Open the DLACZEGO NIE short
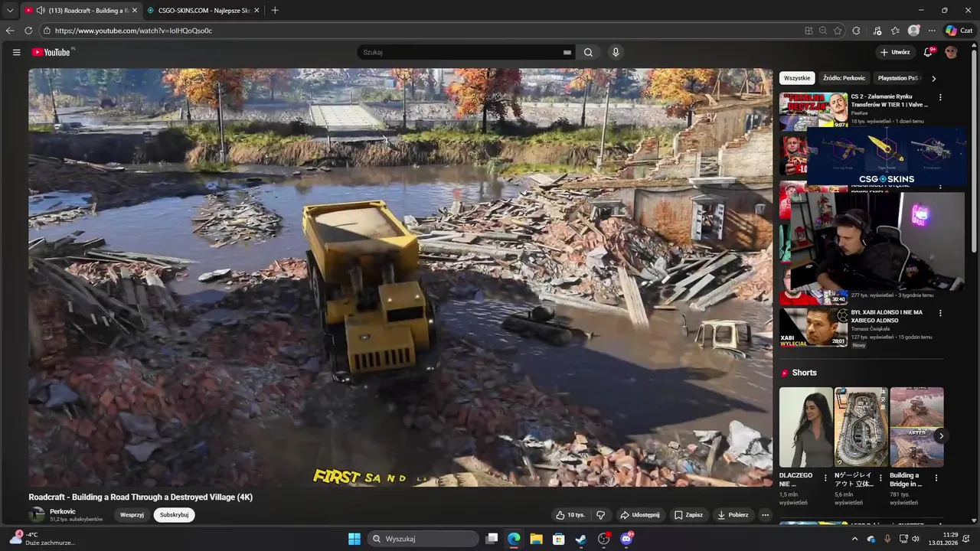 806,427
